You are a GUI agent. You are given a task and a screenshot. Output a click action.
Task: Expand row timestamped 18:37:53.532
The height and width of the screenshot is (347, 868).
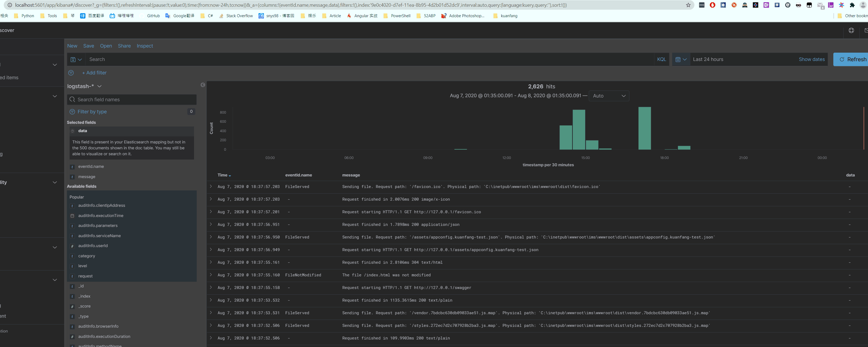[211, 300]
